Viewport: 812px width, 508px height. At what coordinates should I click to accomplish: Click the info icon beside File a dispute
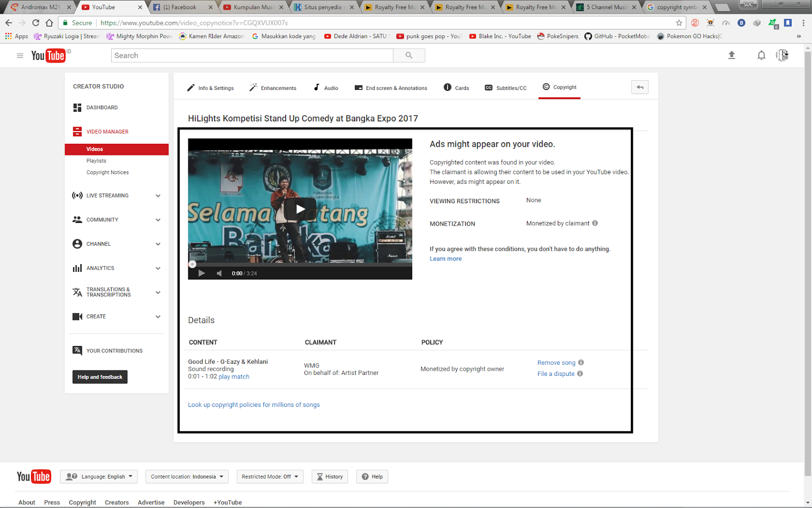click(580, 373)
